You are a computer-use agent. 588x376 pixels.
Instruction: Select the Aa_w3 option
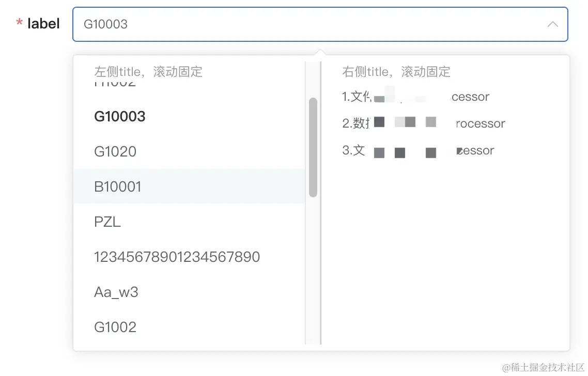click(x=190, y=292)
